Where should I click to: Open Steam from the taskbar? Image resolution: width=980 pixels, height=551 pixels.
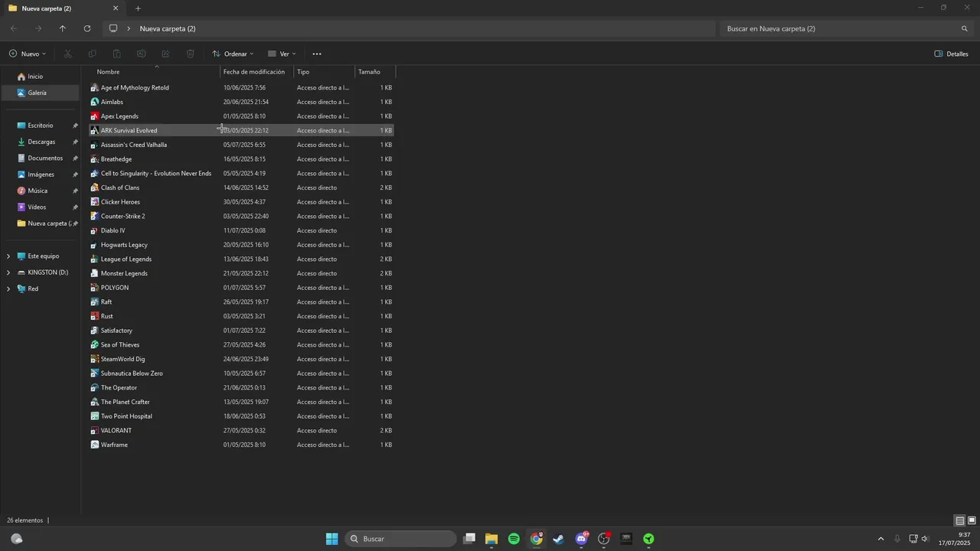click(559, 539)
